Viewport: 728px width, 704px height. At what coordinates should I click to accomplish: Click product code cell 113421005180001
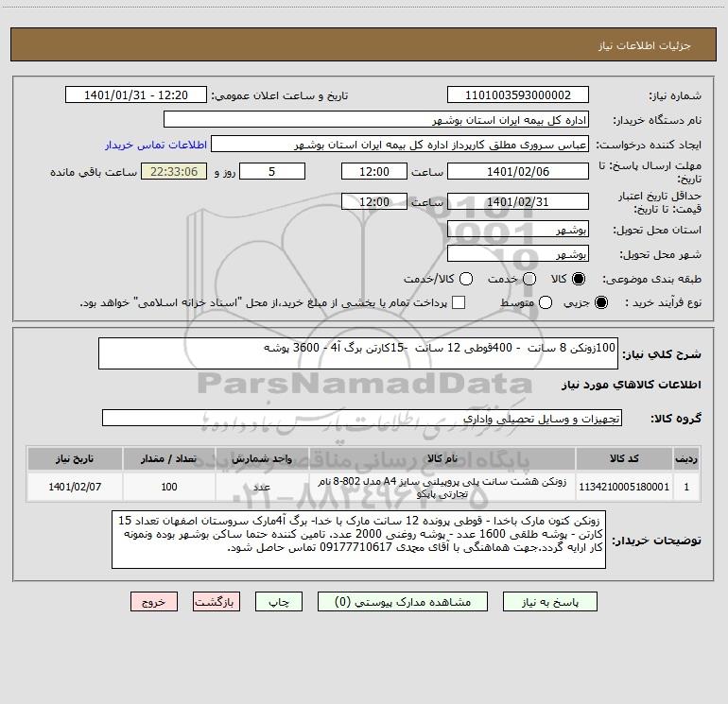click(x=624, y=487)
